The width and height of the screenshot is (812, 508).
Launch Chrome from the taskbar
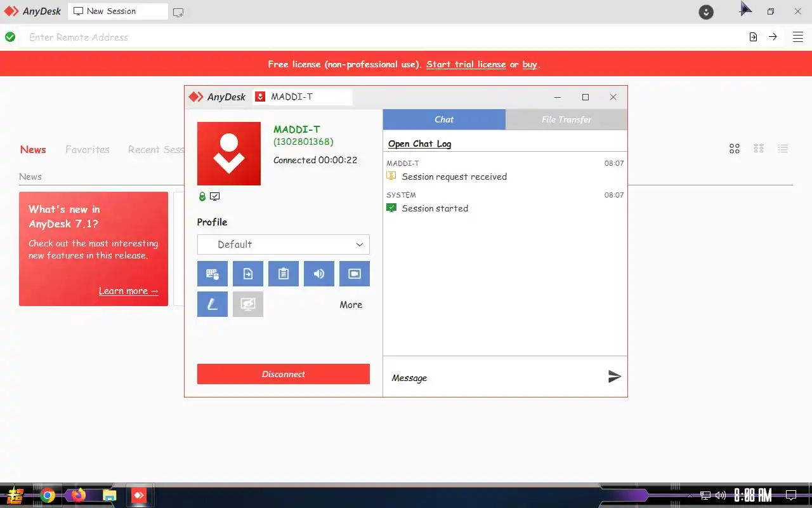48,495
